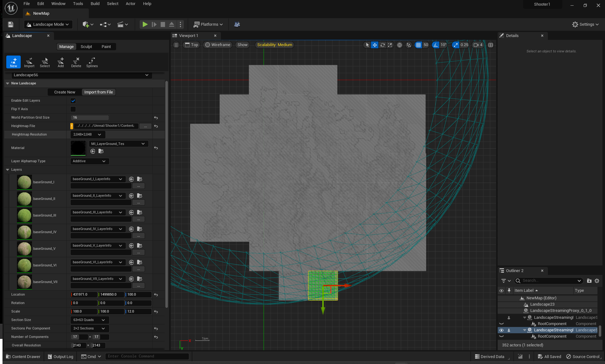Viewport: 605px width, 364px height.
Task: Open the Top view perspective dropdown
Action: coord(191,45)
